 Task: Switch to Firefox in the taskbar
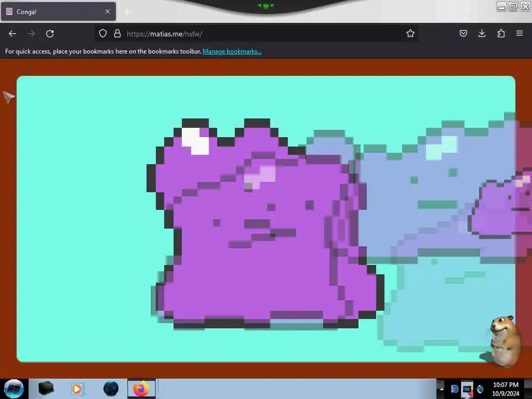[x=141, y=389]
